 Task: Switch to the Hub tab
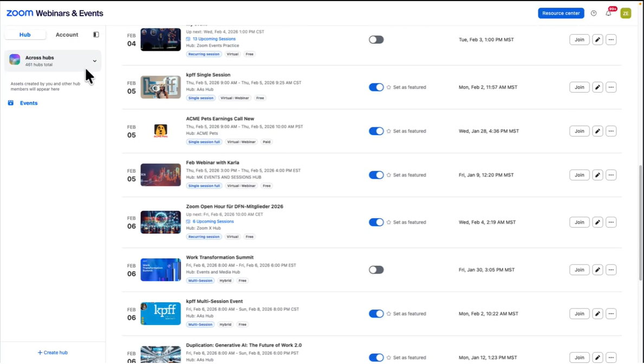[25, 35]
